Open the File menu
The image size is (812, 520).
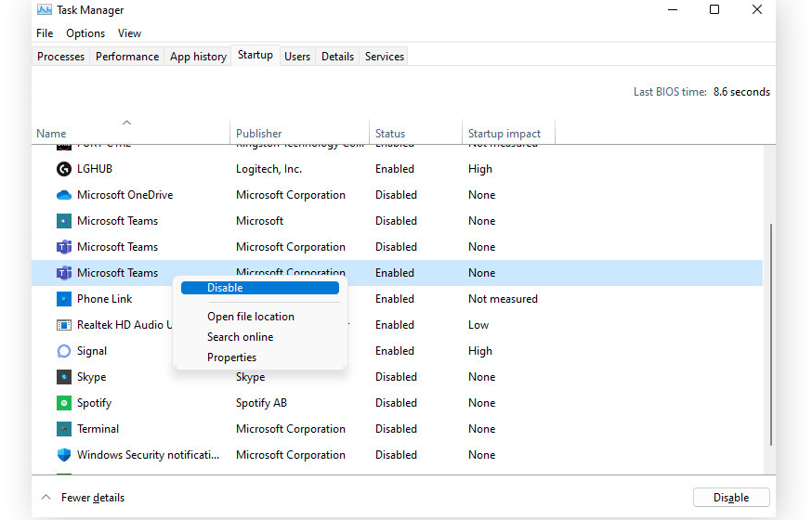[x=45, y=33]
